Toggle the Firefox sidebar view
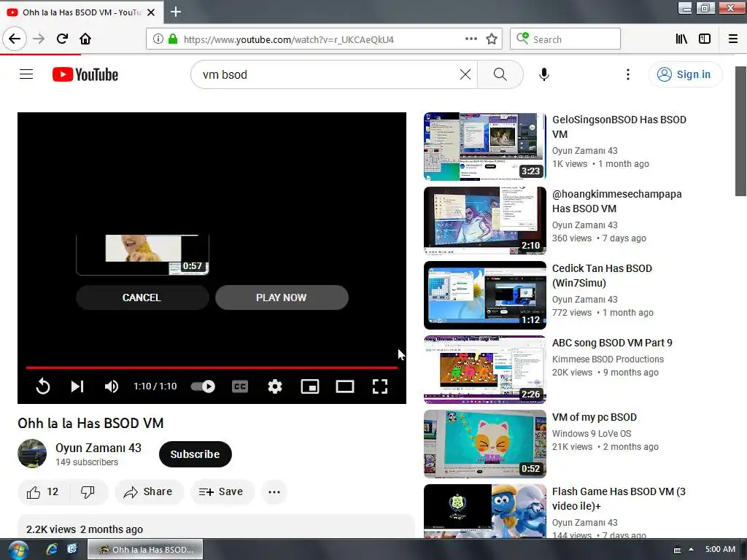Viewport: 747px width, 560px height. pyautogui.click(x=705, y=39)
